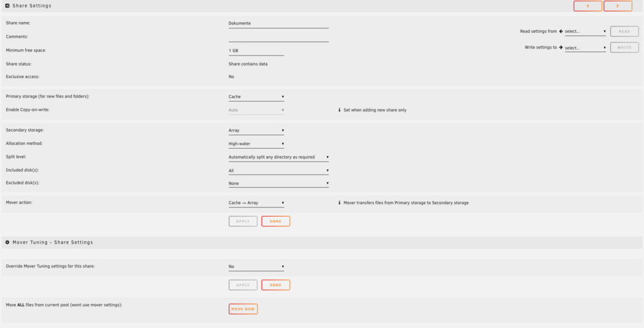This screenshot has height=328, width=644.
Task: Click the Mover Tuning gear icon
Action: (x=7, y=242)
